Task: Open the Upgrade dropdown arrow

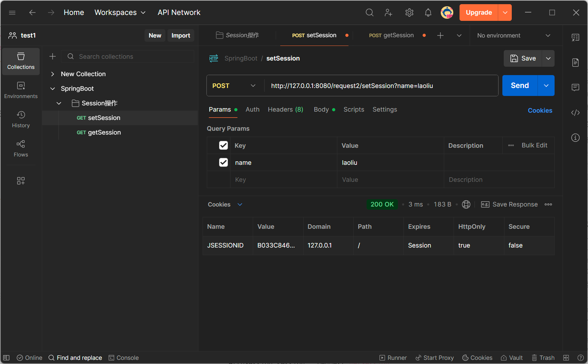Action: [505, 13]
